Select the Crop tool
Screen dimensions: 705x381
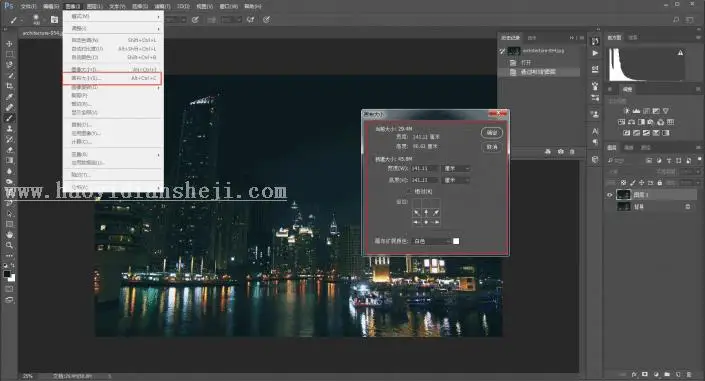click(9, 86)
